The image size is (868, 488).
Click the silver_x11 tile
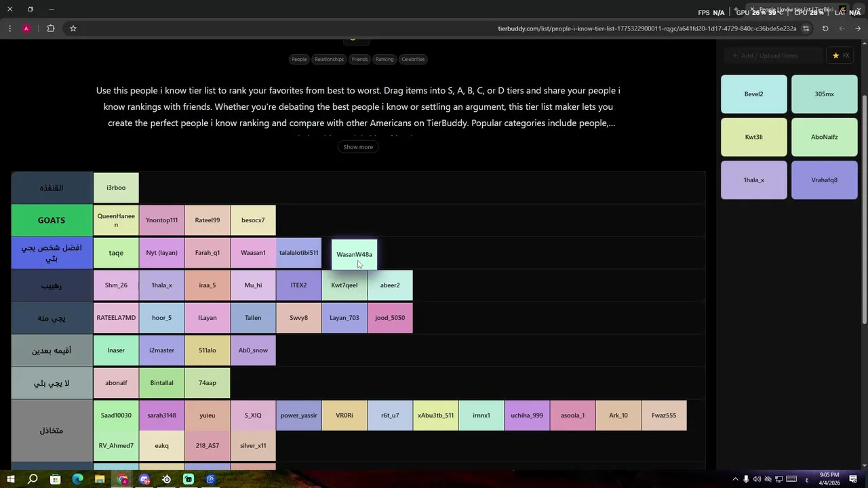[253, 446]
